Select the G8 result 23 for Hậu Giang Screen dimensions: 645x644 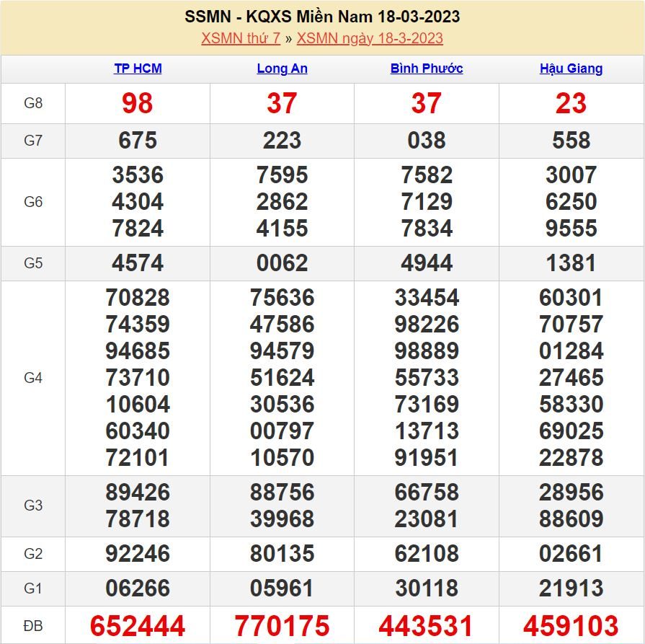571,103
